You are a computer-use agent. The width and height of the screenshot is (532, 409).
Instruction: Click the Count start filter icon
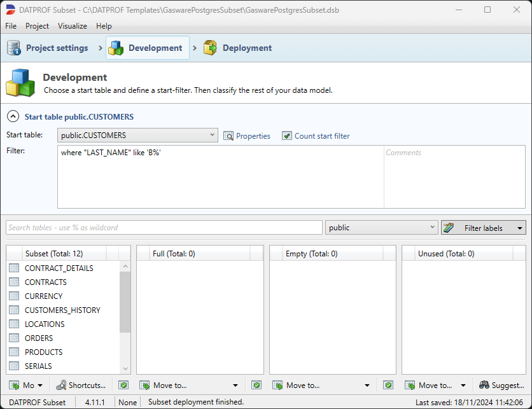tap(288, 135)
